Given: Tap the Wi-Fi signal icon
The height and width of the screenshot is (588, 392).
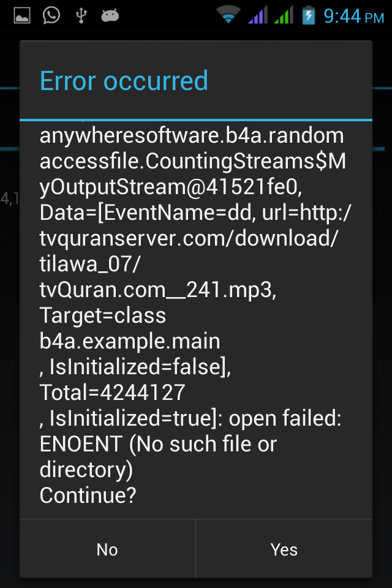Looking at the screenshot, I should pyautogui.click(x=228, y=15).
